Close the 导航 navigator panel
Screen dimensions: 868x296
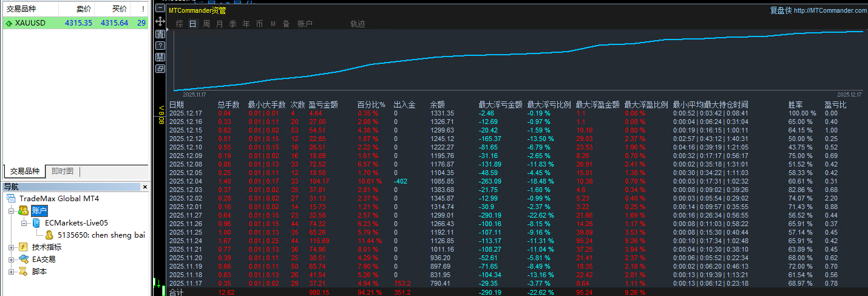144,187
